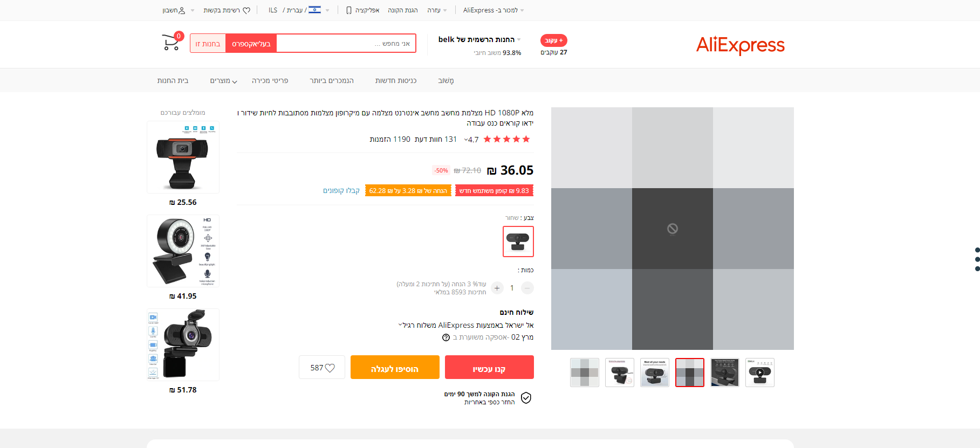Click the crossed-out 72.10 original price
The width and height of the screenshot is (980, 448).
pos(467,171)
